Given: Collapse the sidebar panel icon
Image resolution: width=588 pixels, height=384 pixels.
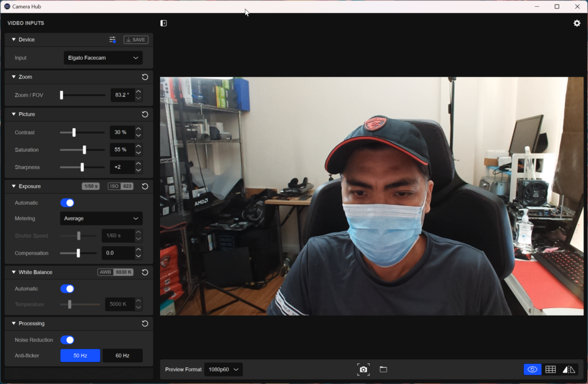Looking at the screenshot, I should click(164, 23).
